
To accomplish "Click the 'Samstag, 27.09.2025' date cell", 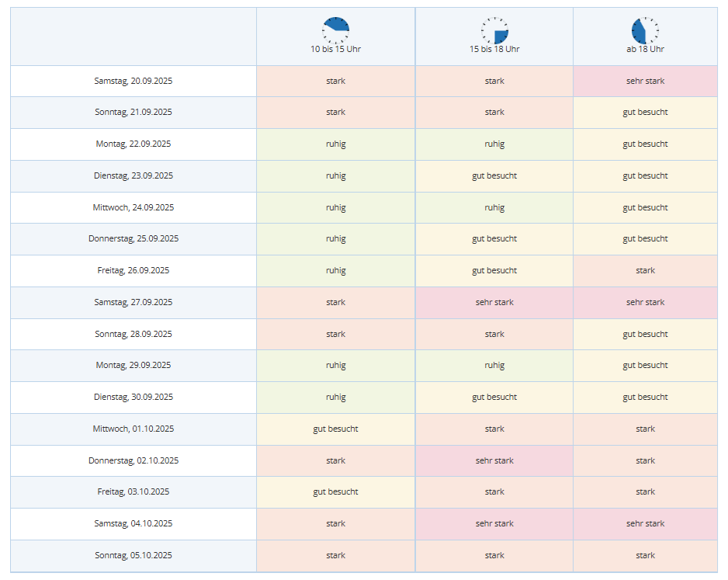I will [133, 302].
